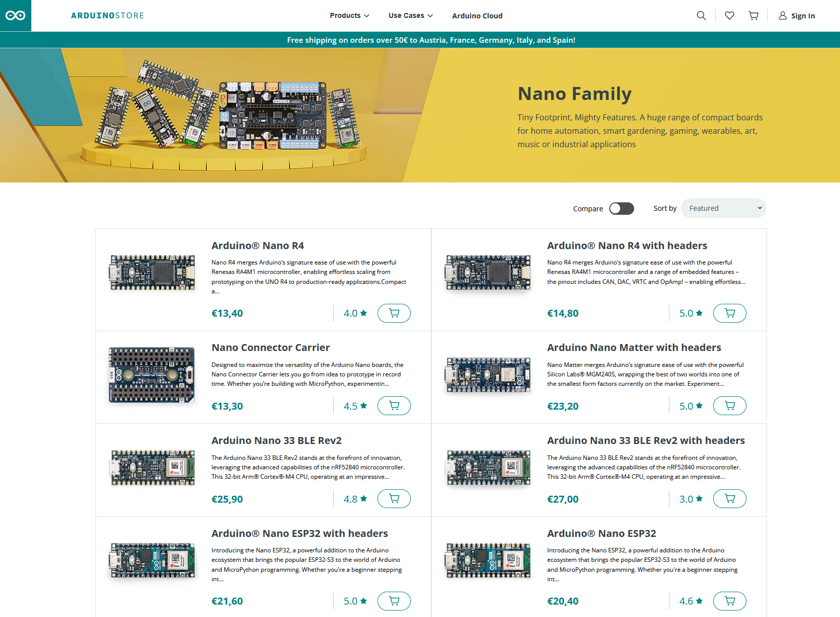
Task: Open the shopping cart in header
Action: [753, 15]
